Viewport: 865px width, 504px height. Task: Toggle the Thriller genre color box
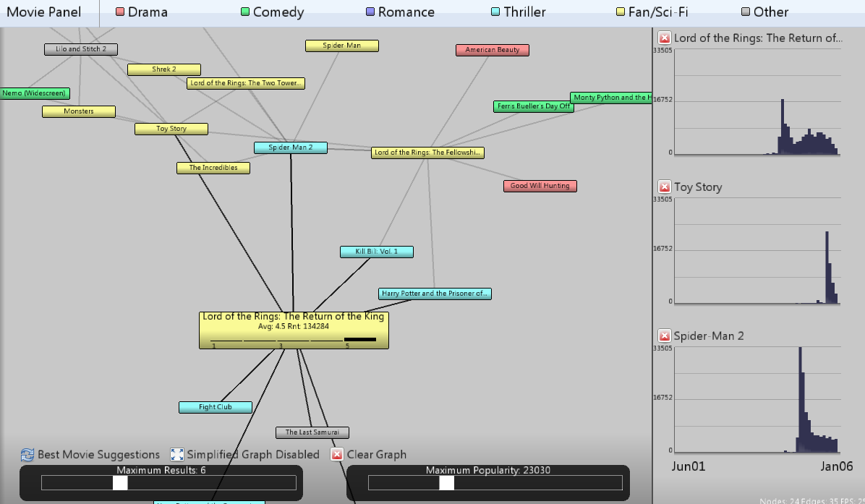pyautogui.click(x=495, y=12)
